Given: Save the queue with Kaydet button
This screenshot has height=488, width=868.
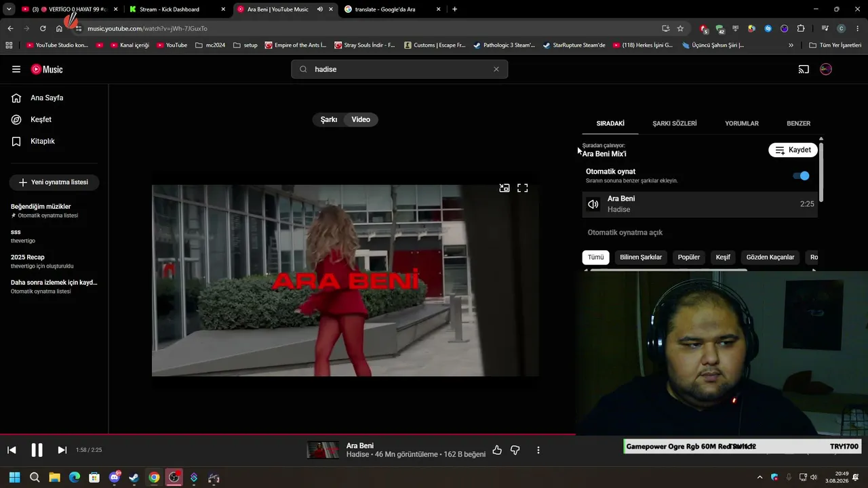Looking at the screenshot, I should pos(793,150).
